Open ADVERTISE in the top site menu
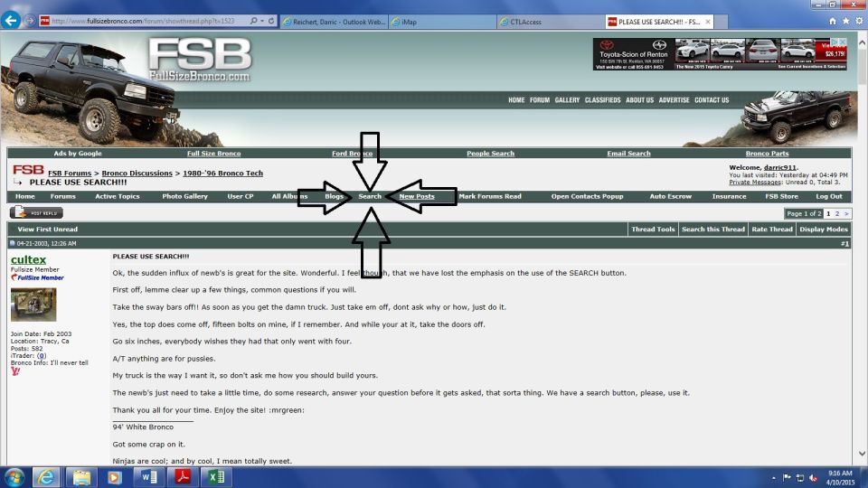Screen dimensions: 868x488 pos(674,100)
